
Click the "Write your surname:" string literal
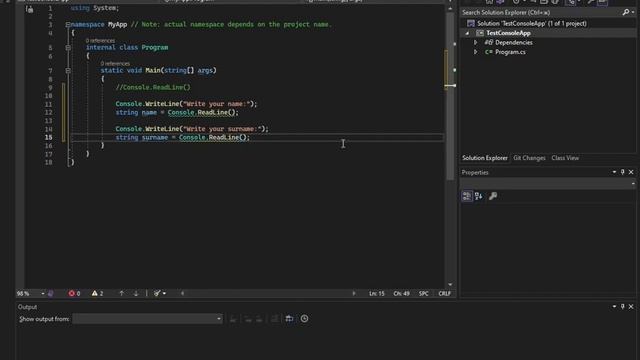click(x=222, y=129)
